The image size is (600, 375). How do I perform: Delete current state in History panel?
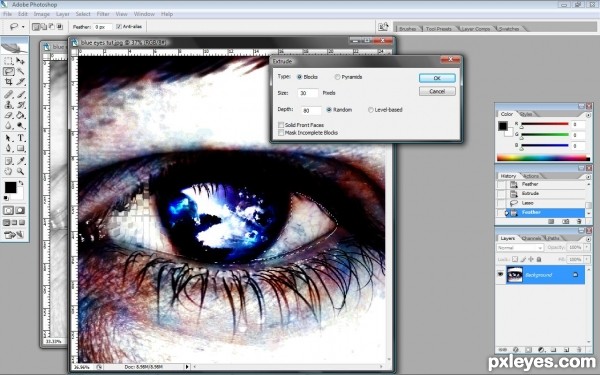[x=579, y=222]
